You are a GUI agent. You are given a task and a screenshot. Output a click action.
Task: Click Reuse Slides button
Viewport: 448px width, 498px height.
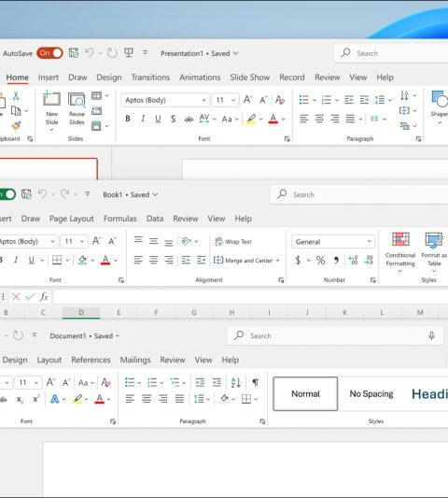coord(77,109)
